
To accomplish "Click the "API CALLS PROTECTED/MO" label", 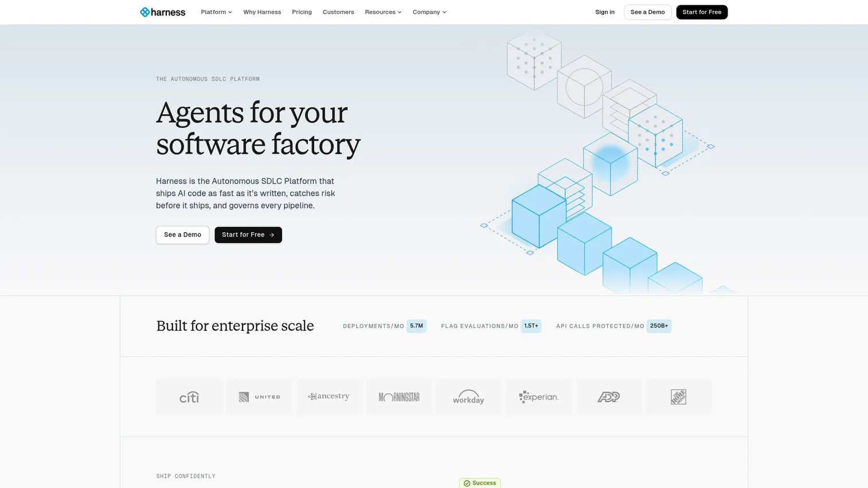I will click(600, 326).
